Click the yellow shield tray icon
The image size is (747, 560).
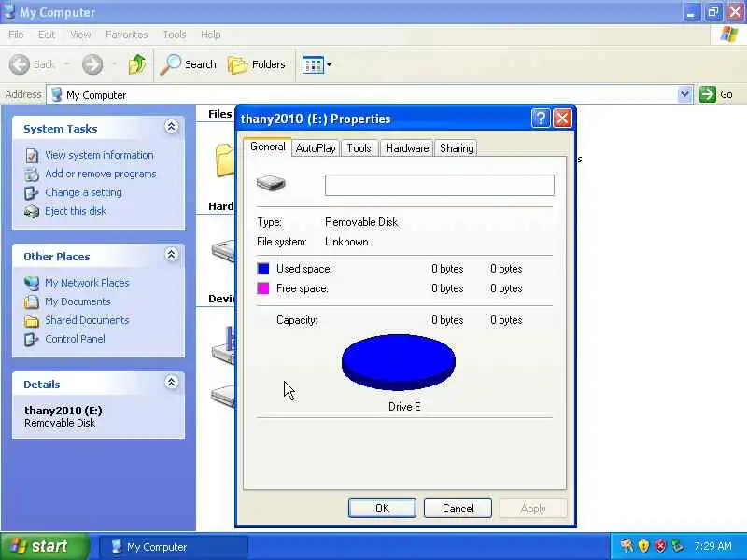tap(643, 546)
